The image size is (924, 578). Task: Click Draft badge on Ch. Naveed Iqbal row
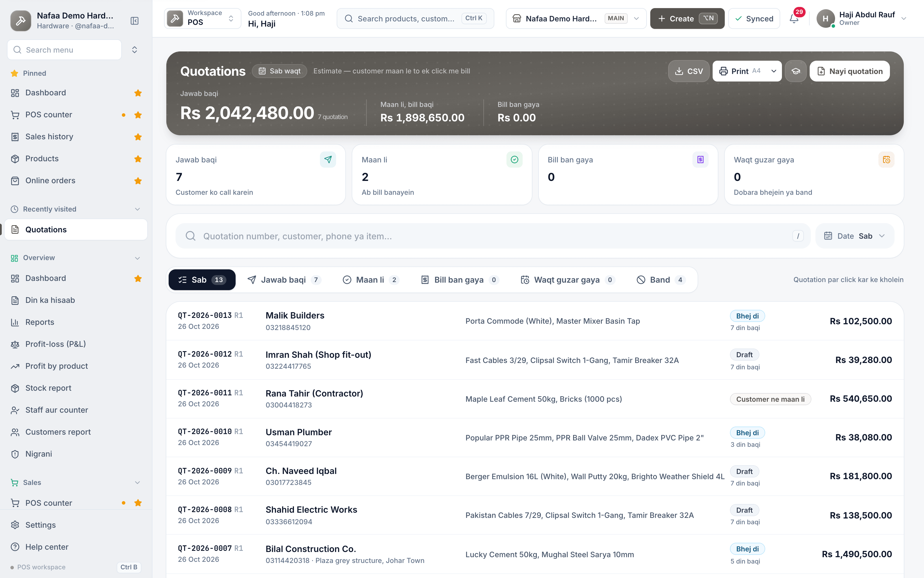pyautogui.click(x=744, y=471)
